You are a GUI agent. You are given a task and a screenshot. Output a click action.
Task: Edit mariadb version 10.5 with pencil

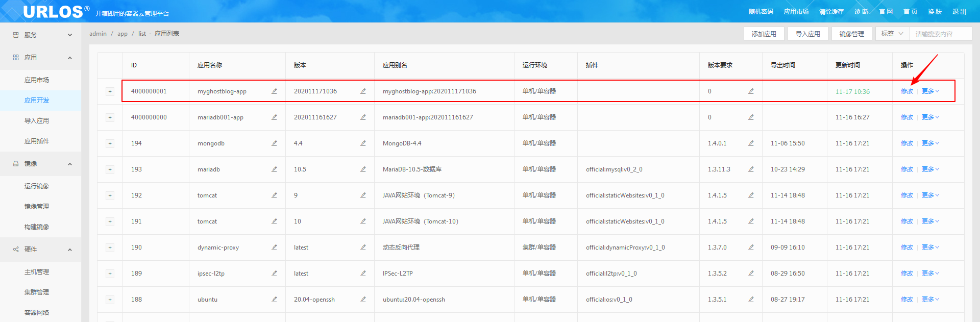tap(363, 169)
